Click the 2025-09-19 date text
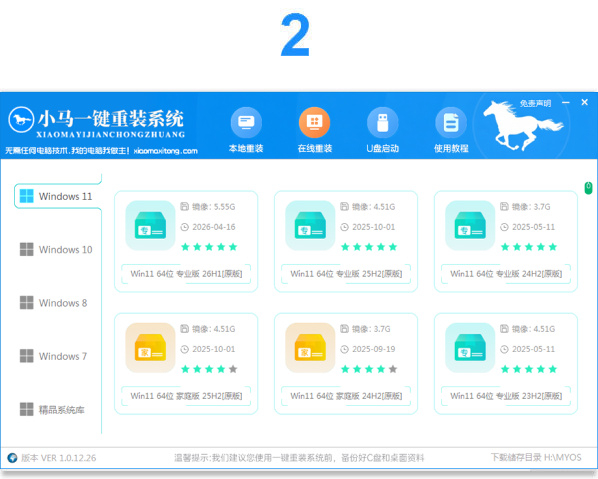This screenshot has width=598, height=479. tap(374, 349)
